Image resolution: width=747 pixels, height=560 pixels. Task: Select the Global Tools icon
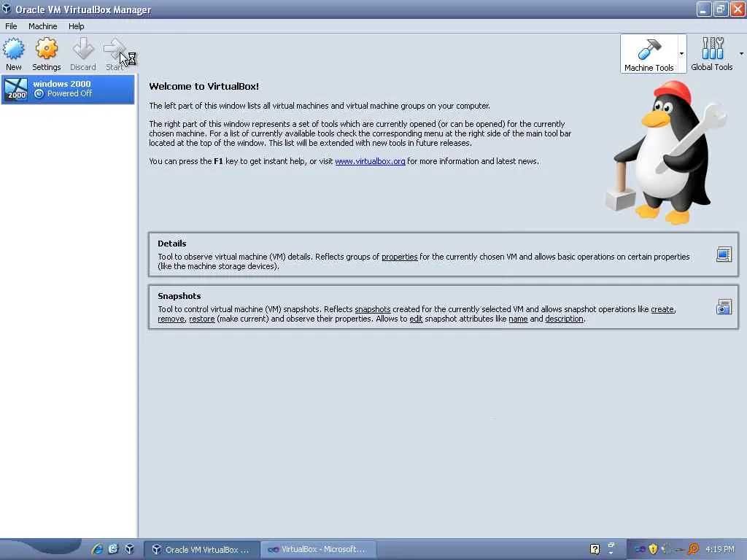pos(712,49)
